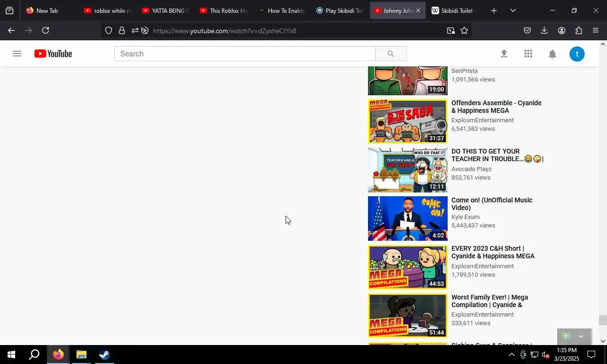Click the YouTube search field
607x364 pixels.
[245, 54]
